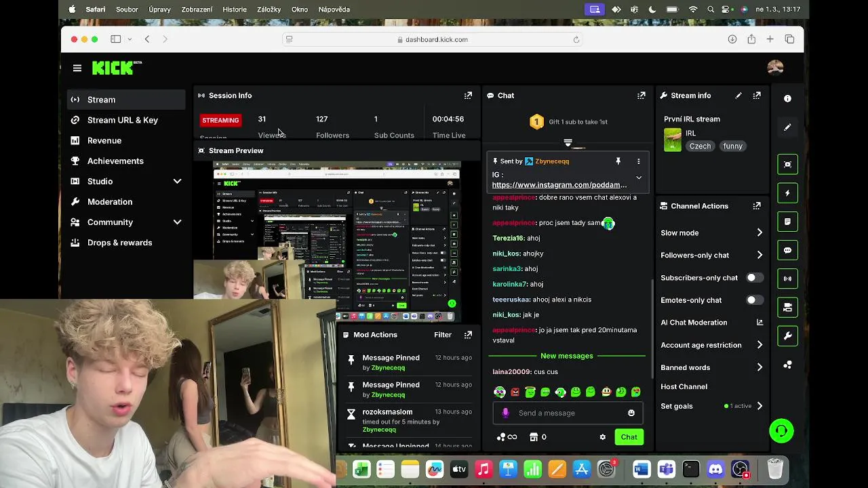Open Achievements in sidebar
The image size is (868, 488).
126,161
